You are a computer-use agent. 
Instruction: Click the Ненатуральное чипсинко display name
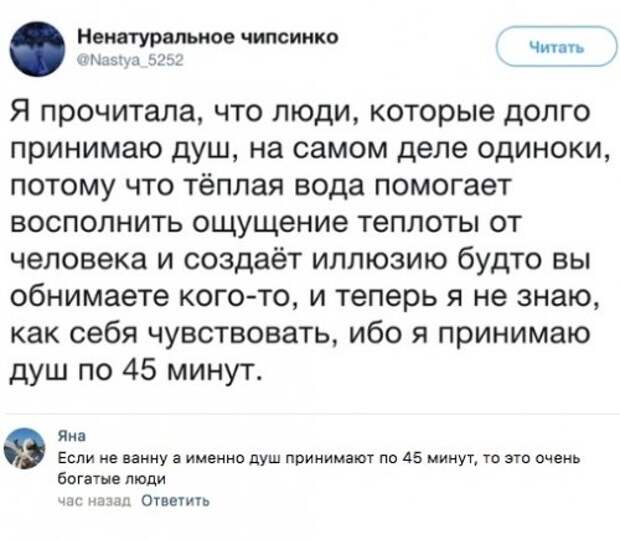click(x=208, y=37)
